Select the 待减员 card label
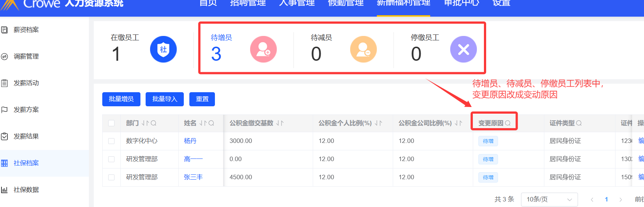The width and height of the screenshot is (644, 207). pyautogui.click(x=321, y=37)
